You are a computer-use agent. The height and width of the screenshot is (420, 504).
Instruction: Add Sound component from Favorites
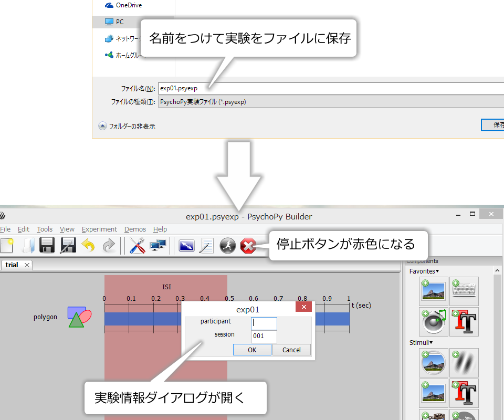(433, 322)
